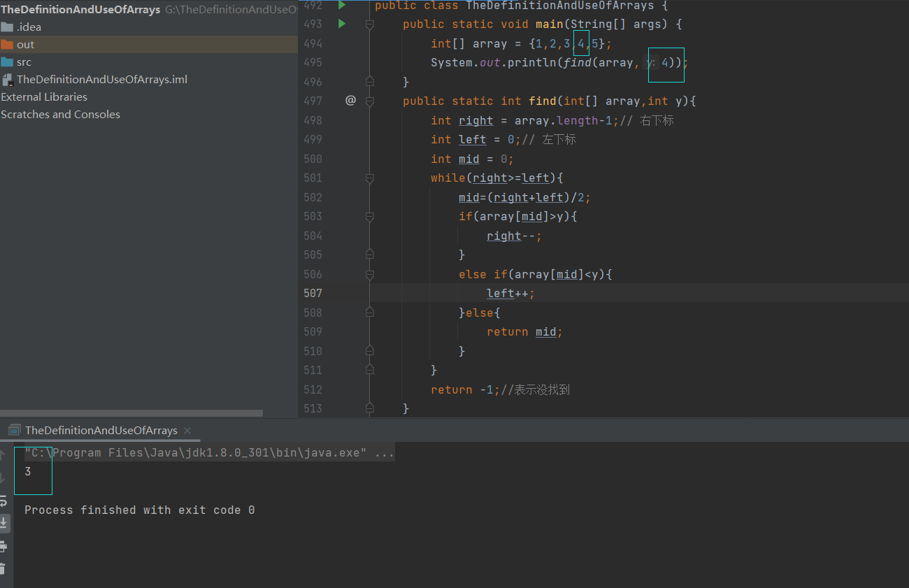Click 'if(array[mid]>y){' line
Screen dimensions: 909x588
(x=517, y=216)
